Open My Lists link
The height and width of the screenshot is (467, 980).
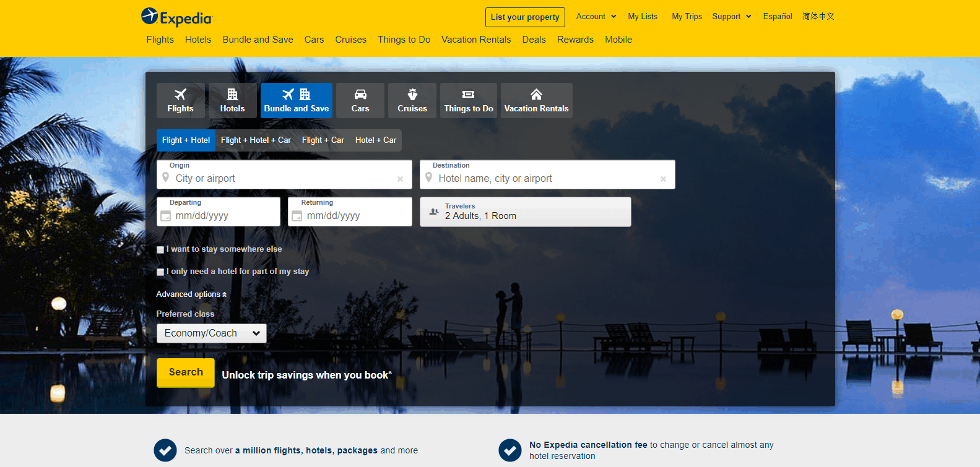pos(643,17)
